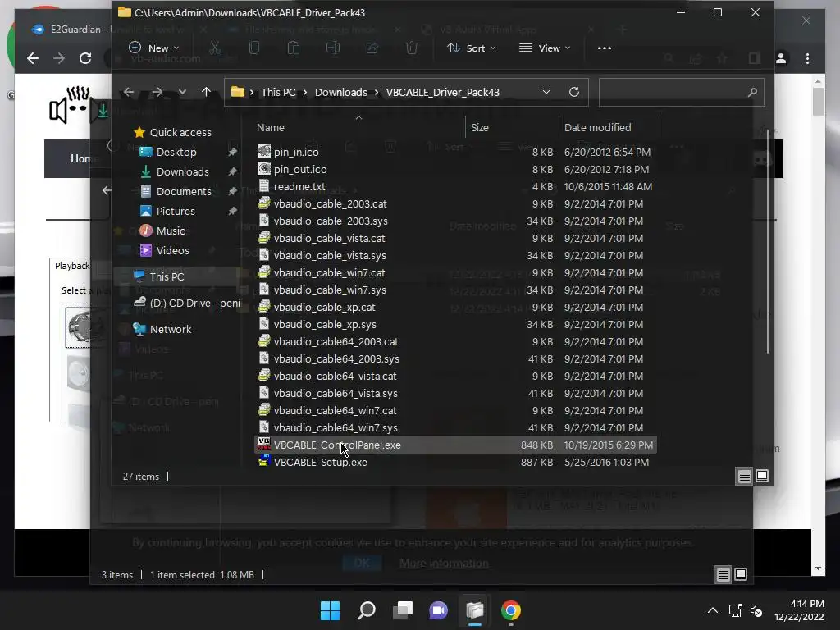The image size is (840, 630).
Task: Unpin Pictures using its pin icon
Action: pos(232,211)
